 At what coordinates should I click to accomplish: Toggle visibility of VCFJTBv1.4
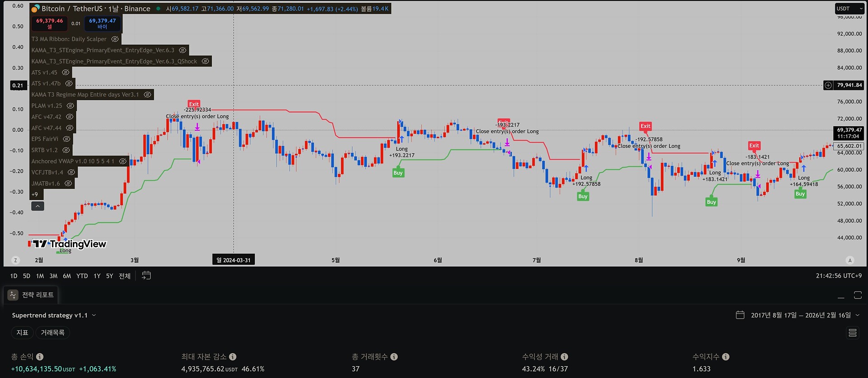click(71, 172)
